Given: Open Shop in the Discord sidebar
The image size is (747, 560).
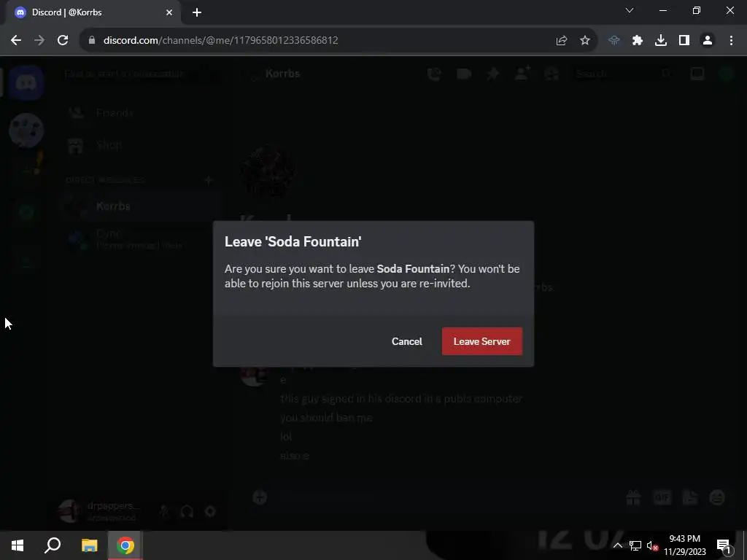Looking at the screenshot, I should pos(140,145).
